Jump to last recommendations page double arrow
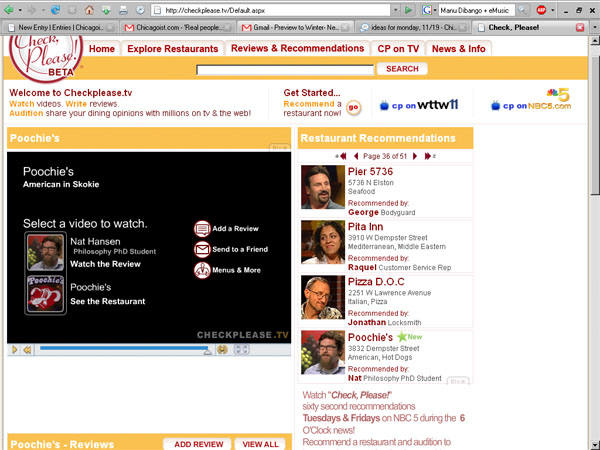Viewport: 600px width, 450px height. pos(428,156)
